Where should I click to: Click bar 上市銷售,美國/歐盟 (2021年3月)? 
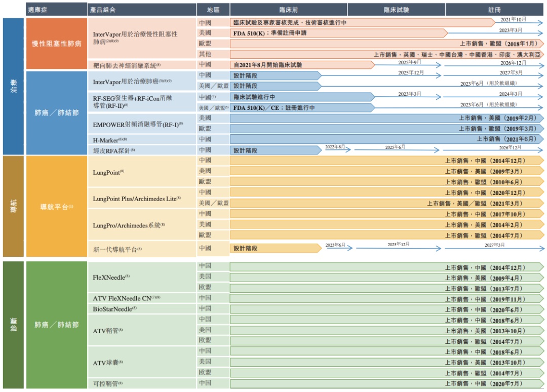387,203
